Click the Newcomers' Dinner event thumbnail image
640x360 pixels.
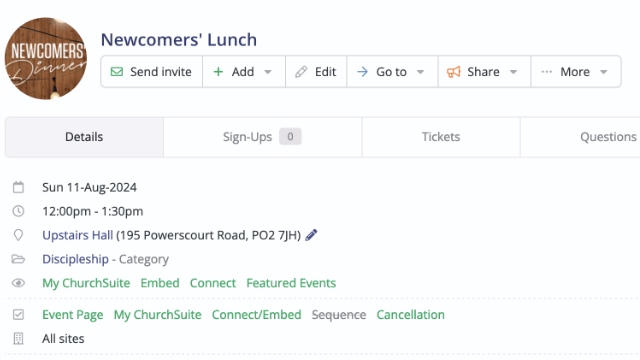tap(46, 58)
